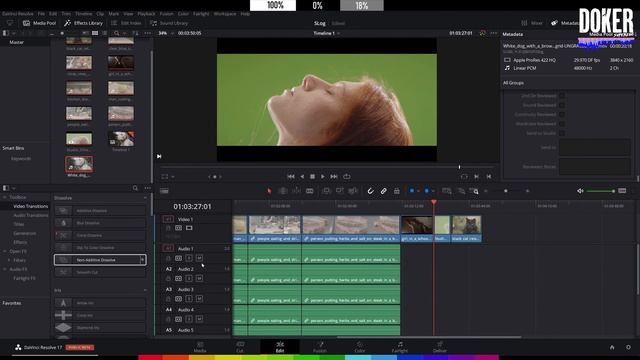This screenshot has height=360, width=640.
Task: Click the Insert Clip icon
Action: [326, 191]
